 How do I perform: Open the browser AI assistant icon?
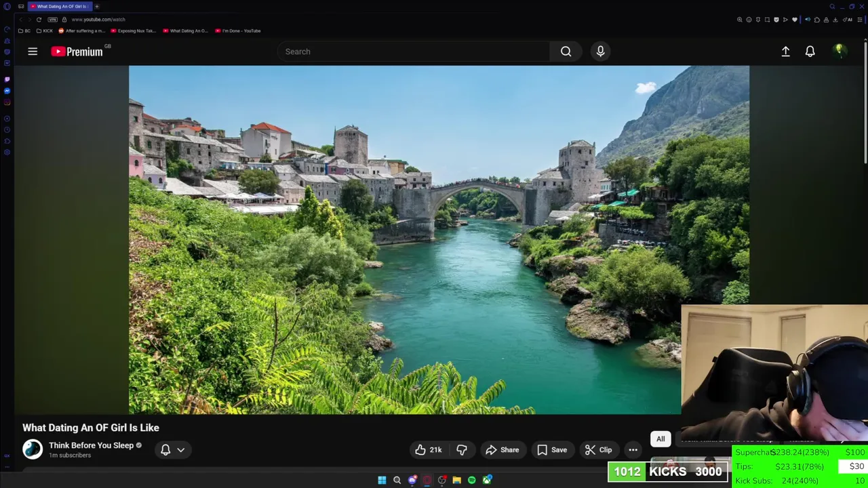click(x=848, y=20)
